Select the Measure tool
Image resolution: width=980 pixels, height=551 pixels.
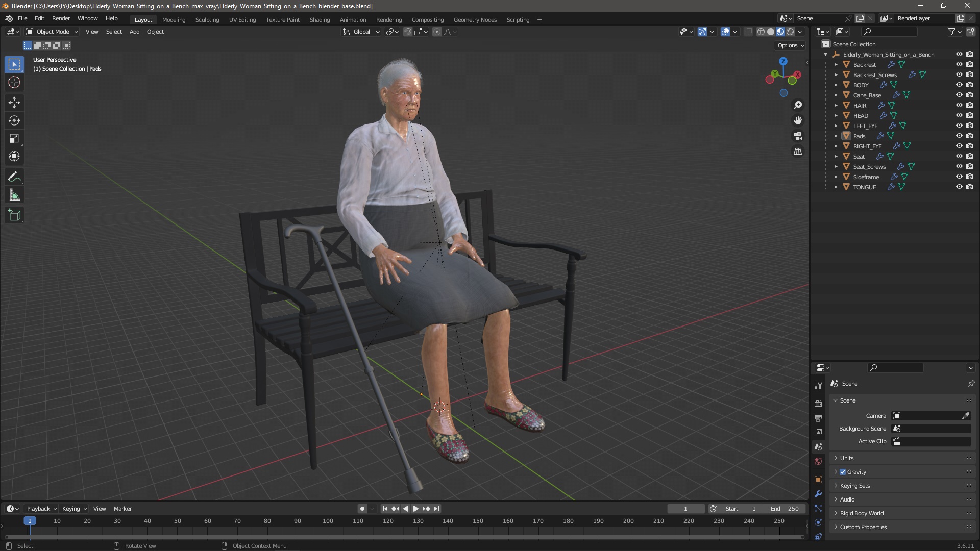click(14, 195)
